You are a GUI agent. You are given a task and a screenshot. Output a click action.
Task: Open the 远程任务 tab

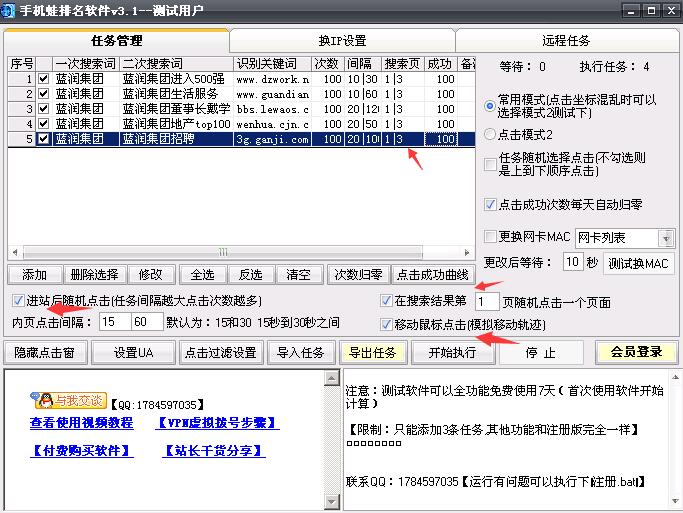click(x=568, y=41)
